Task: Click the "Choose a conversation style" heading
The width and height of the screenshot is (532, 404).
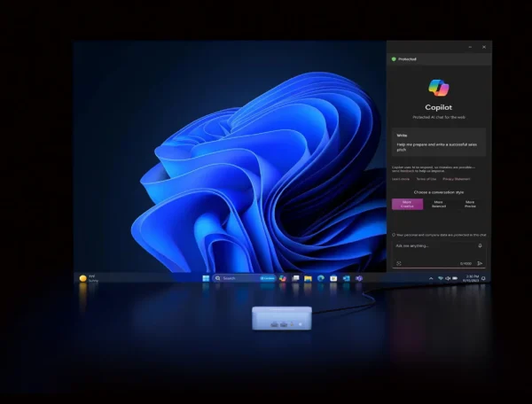Action: click(x=439, y=192)
